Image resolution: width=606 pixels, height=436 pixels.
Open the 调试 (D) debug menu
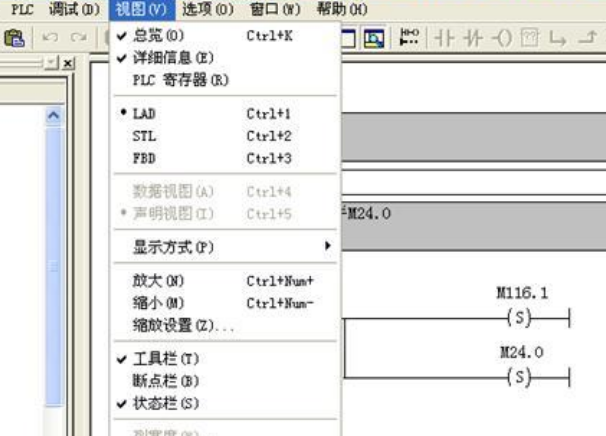[74, 9]
